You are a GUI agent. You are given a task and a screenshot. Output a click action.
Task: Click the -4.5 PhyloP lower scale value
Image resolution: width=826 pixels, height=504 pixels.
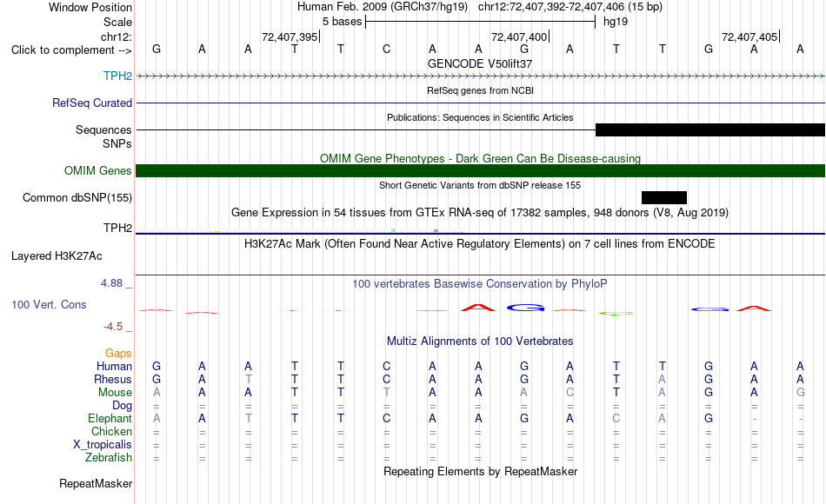point(113,327)
